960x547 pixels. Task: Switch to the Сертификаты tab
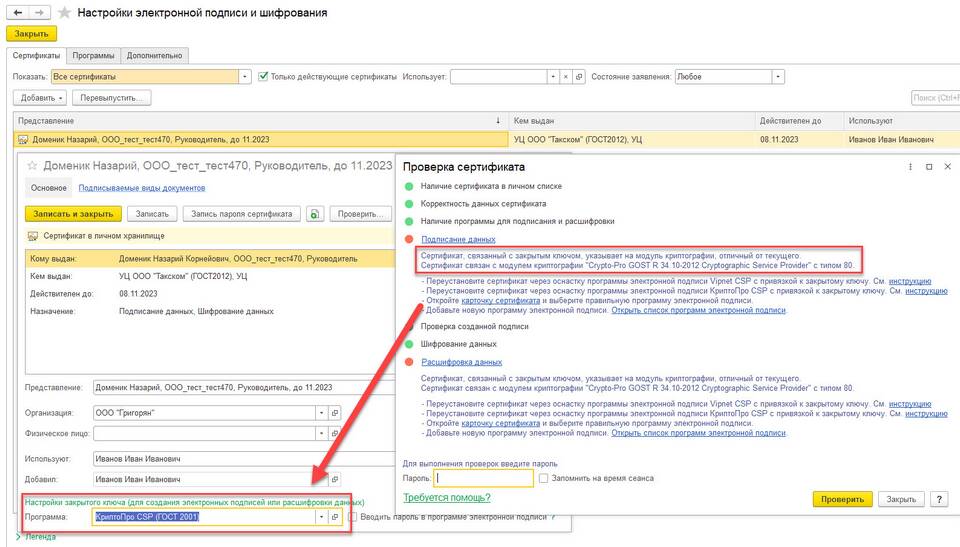point(36,55)
